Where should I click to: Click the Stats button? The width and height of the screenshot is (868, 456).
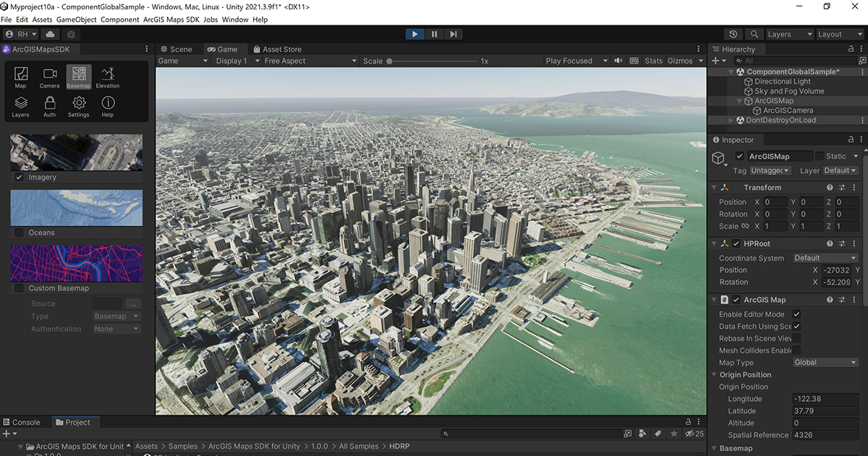[653, 61]
